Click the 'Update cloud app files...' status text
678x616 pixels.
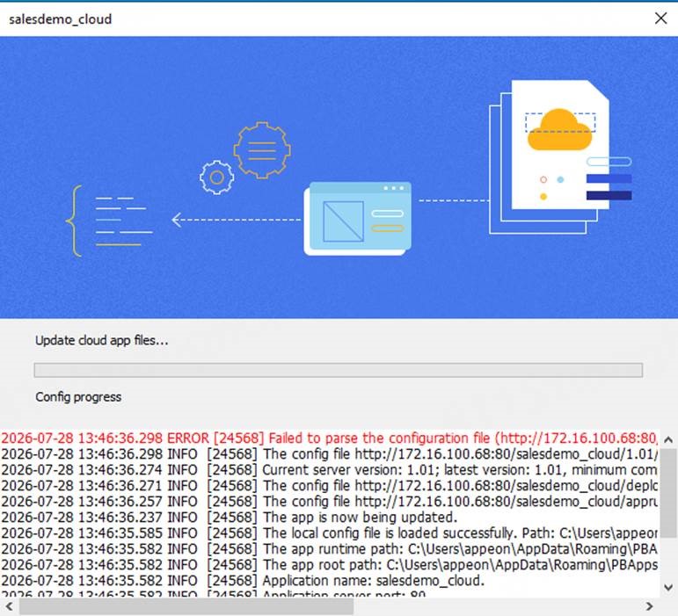[102, 340]
